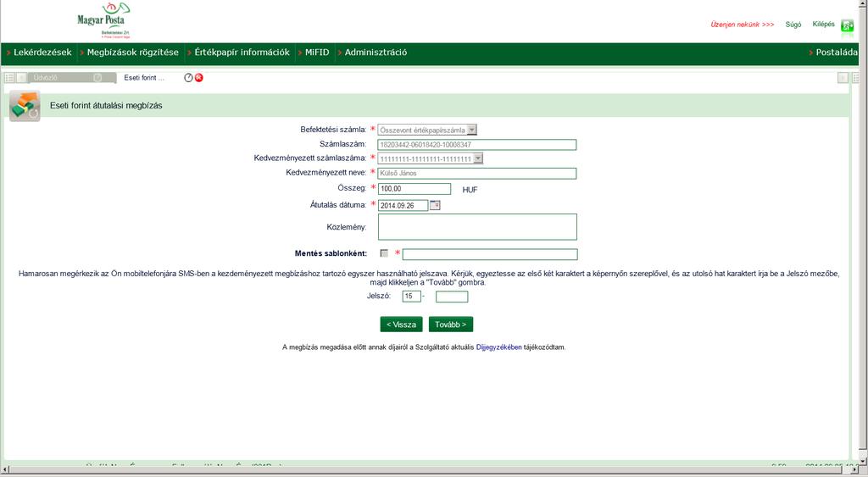Open the Súgó help link
The height and width of the screenshot is (477, 868).
793,25
